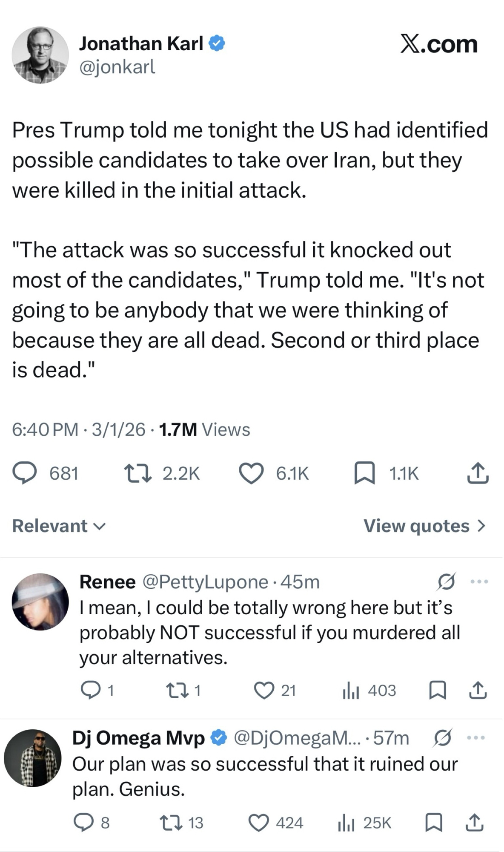The width and height of the screenshot is (504, 852).
Task: Repost Dj Omega Mvp's reply
Action: click(170, 823)
